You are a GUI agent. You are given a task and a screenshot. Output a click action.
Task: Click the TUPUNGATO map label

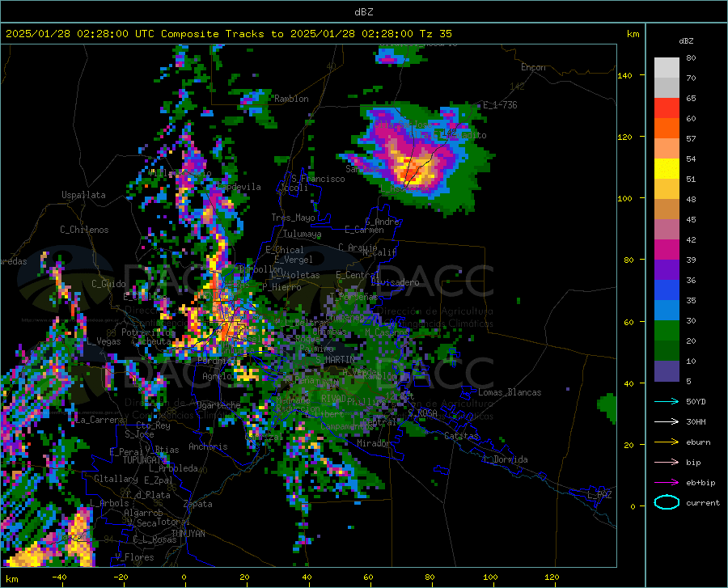[145, 460]
